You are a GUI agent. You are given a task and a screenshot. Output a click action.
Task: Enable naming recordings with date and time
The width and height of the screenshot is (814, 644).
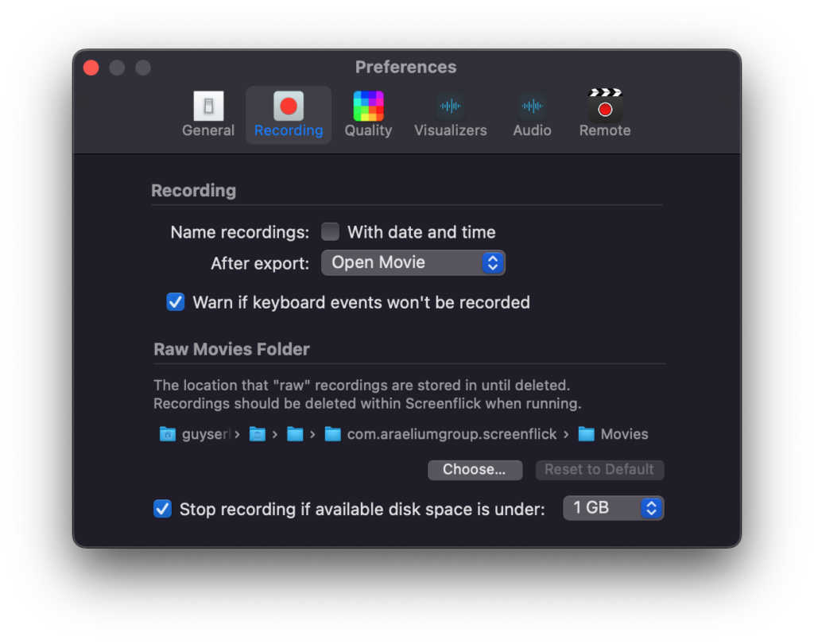pos(330,231)
